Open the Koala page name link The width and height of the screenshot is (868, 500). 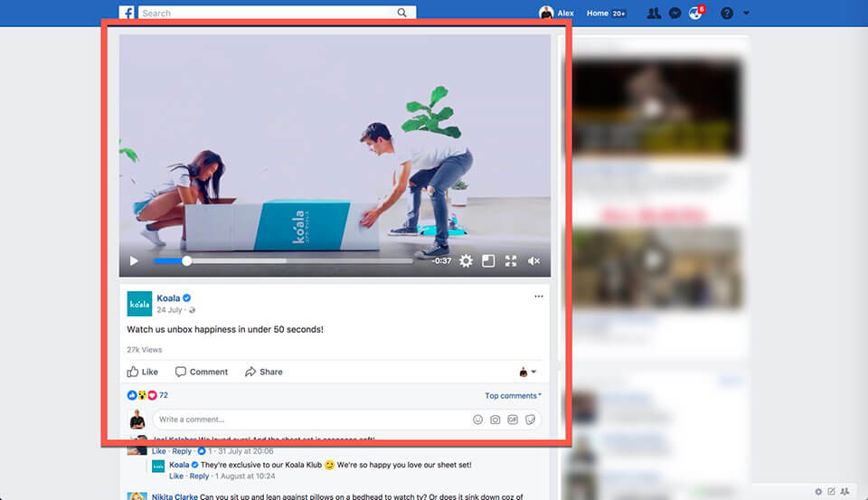coord(168,297)
